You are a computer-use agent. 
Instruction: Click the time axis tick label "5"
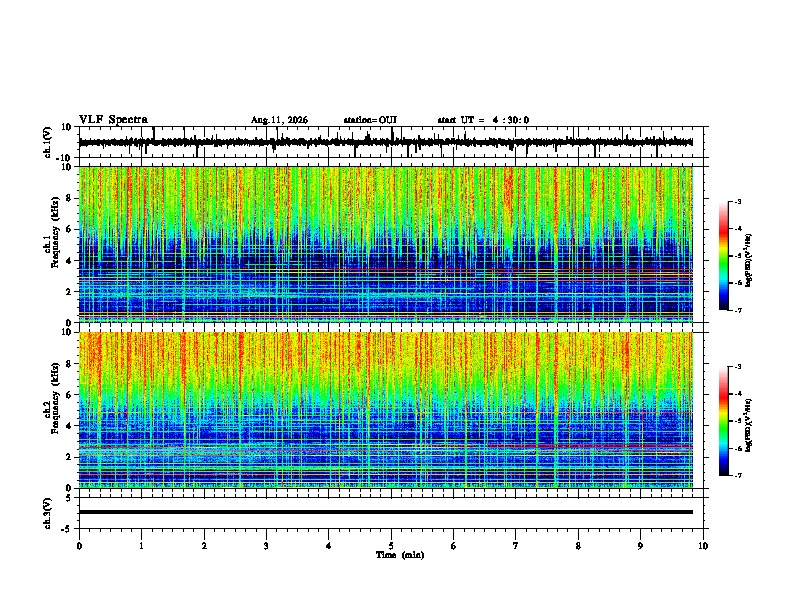pos(391,546)
